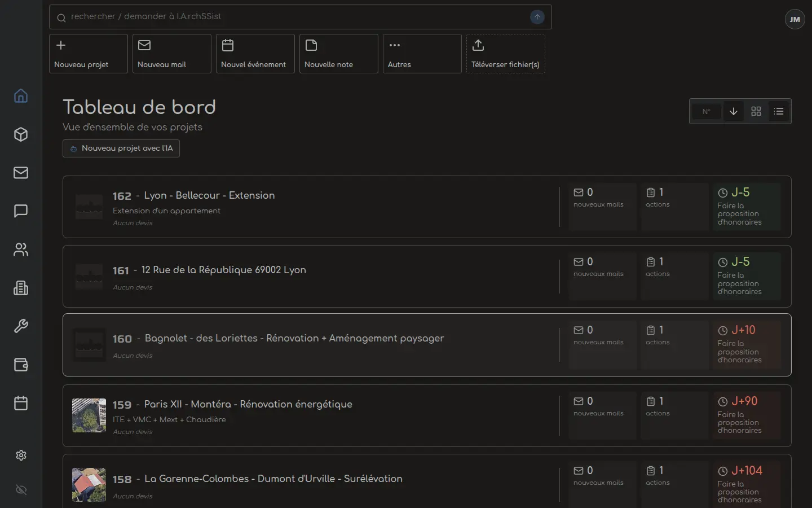812x508 pixels.
Task: Open the mail sidebar icon
Action: (21, 173)
